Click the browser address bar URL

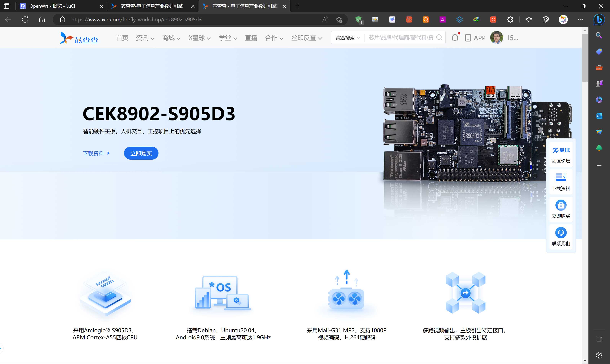click(136, 19)
